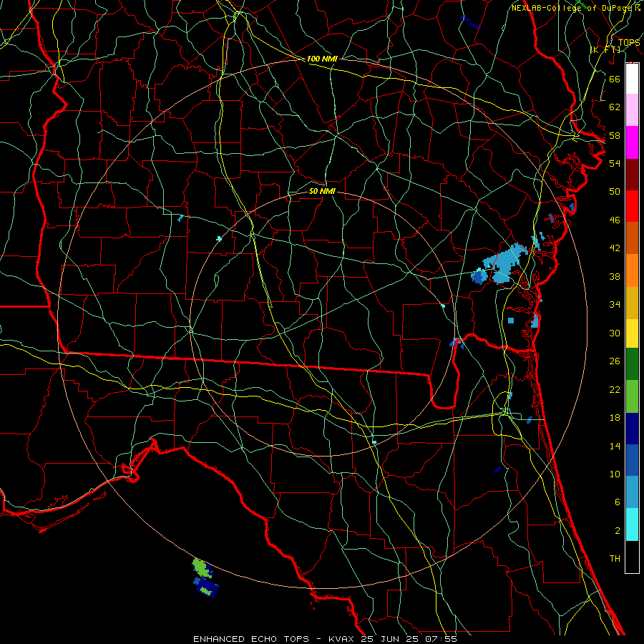Click the legend value '26'
The image size is (644, 644).
point(615,361)
